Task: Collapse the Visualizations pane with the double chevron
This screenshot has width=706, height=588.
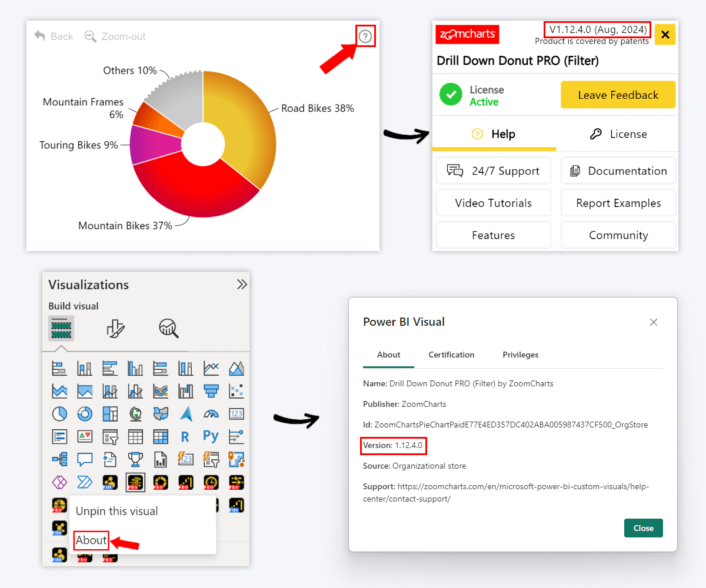Action: point(242,285)
